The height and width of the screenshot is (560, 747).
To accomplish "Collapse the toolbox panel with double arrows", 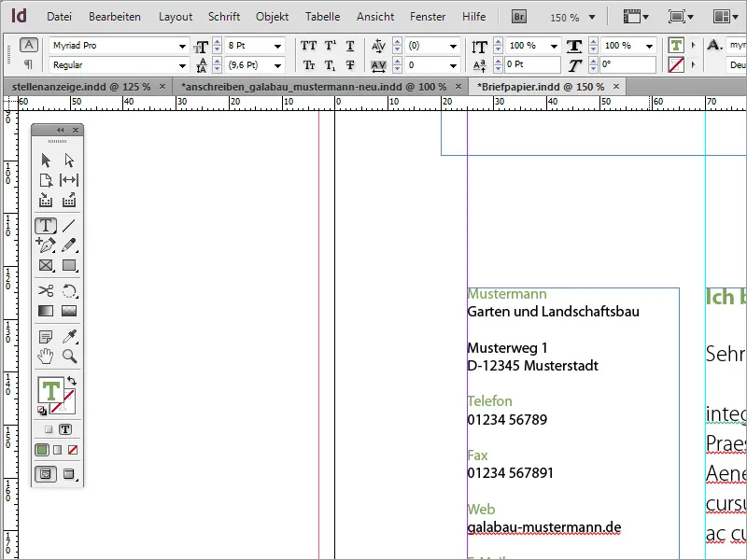I will [60, 130].
